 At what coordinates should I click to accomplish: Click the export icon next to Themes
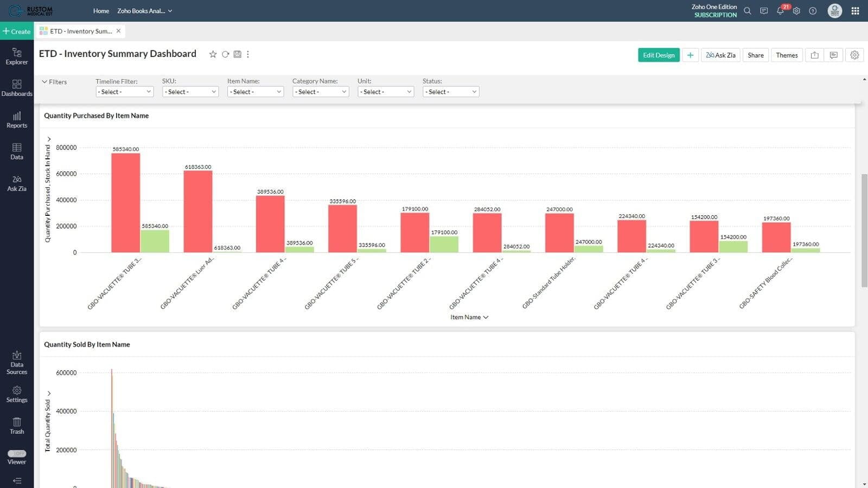814,55
